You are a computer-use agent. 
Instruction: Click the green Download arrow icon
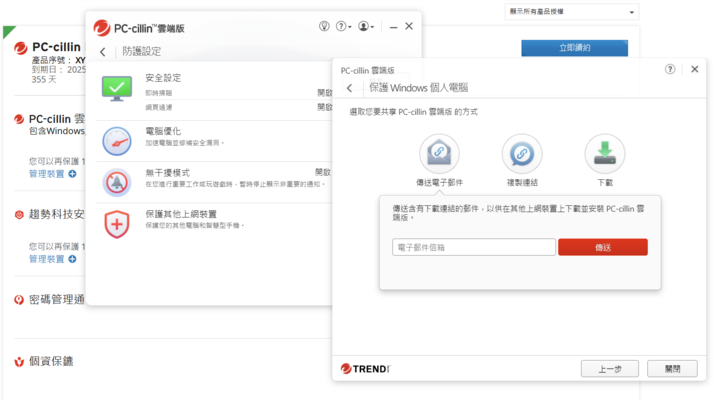[604, 154]
